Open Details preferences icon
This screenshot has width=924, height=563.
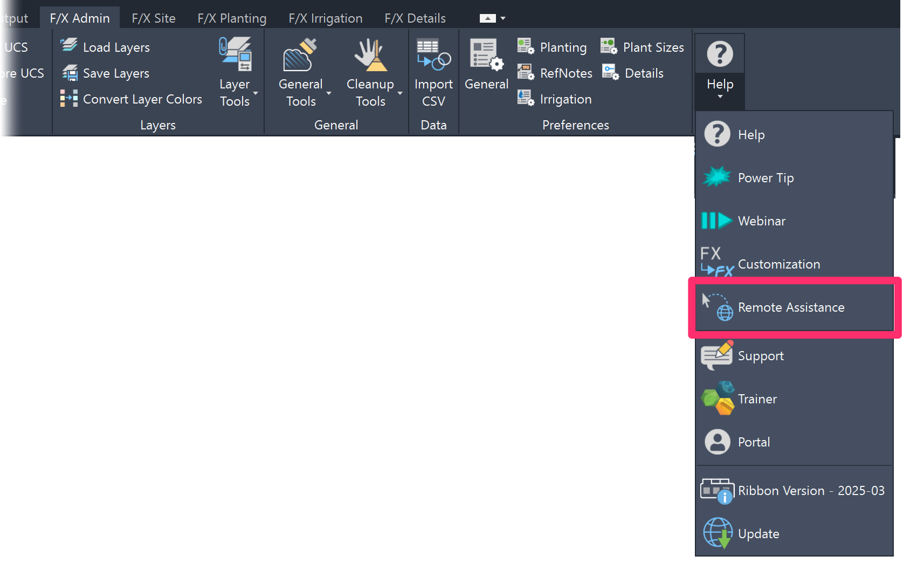click(x=610, y=72)
